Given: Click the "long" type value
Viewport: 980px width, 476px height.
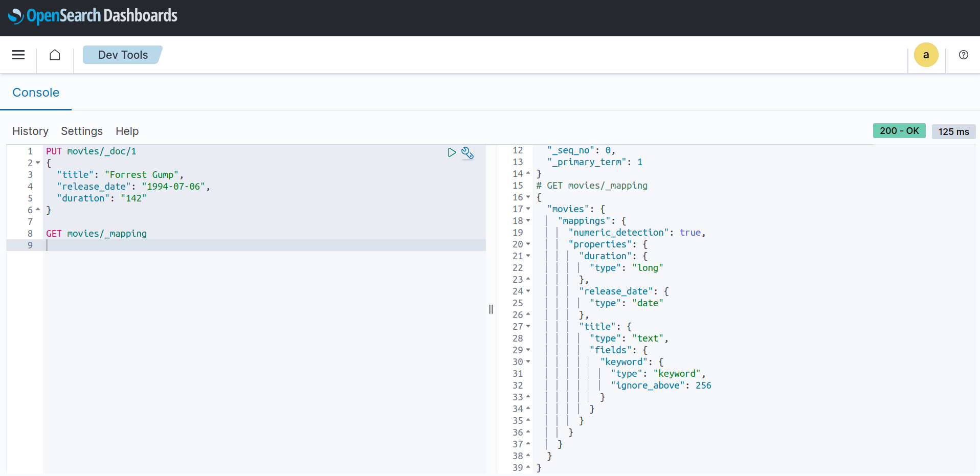Looking at the screenshot, I should tap(648, 268).
